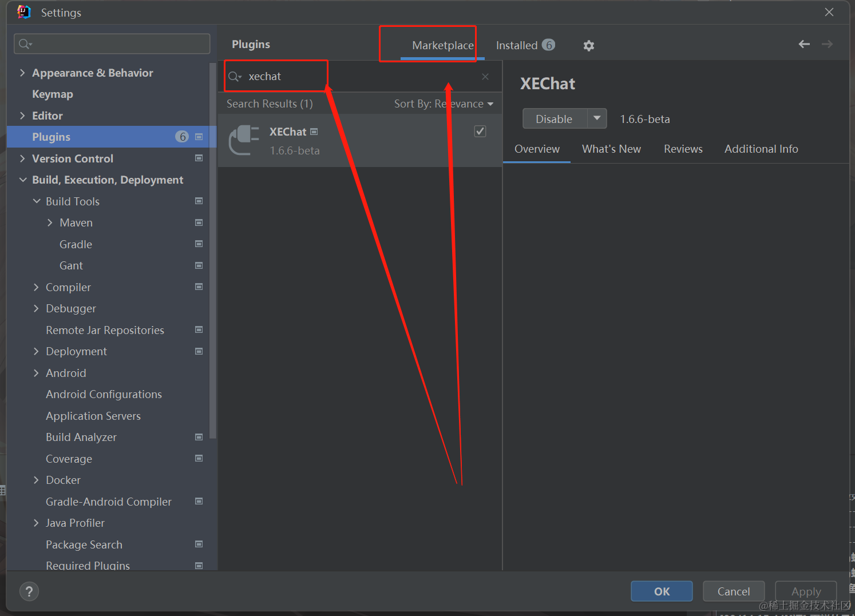855x616 pixels.
Task: Expand the Compiler node
Action: click(36, 287)
